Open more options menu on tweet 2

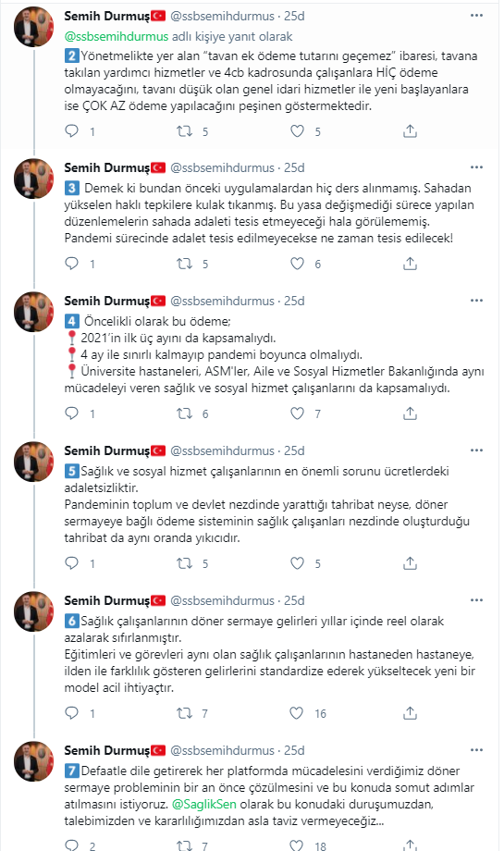pyautogui.click(x=476, y=16)
